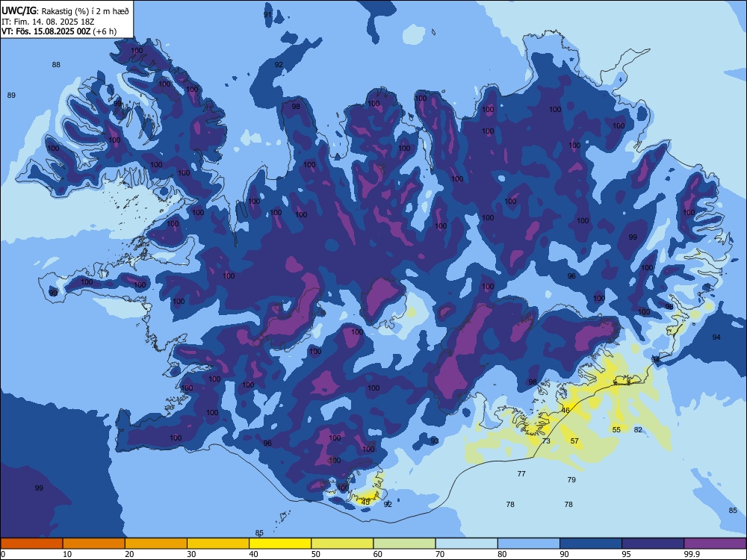Image resolution: width=747 pixels, height=560 pixels.
Task: Click the 20–30 legend color swatch
Action: click(x=156, y=544)
